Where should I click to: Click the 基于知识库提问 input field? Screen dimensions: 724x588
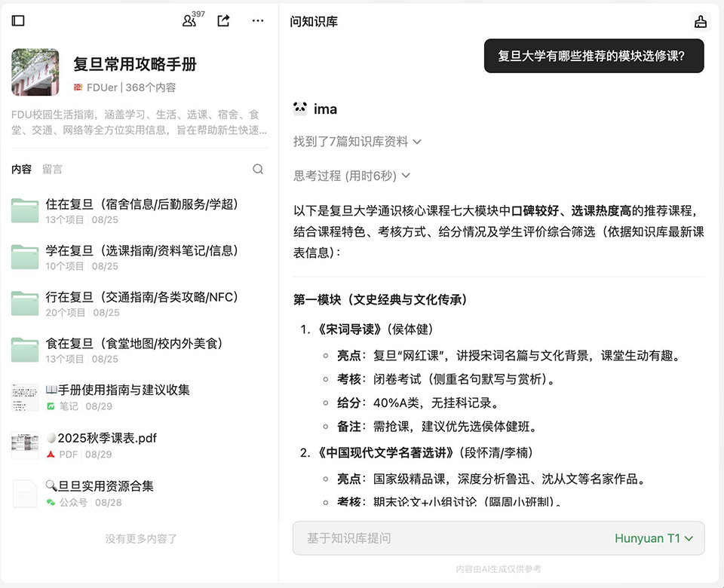452,538
